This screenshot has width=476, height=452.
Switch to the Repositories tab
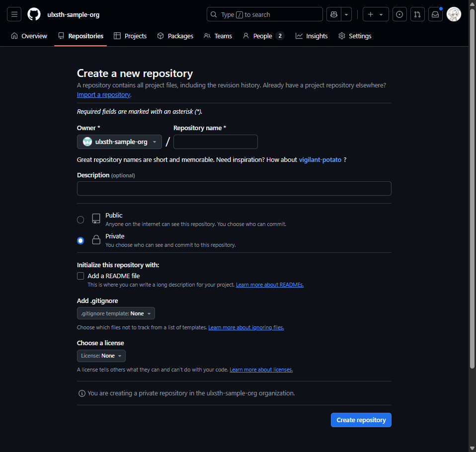pos(81,36)
